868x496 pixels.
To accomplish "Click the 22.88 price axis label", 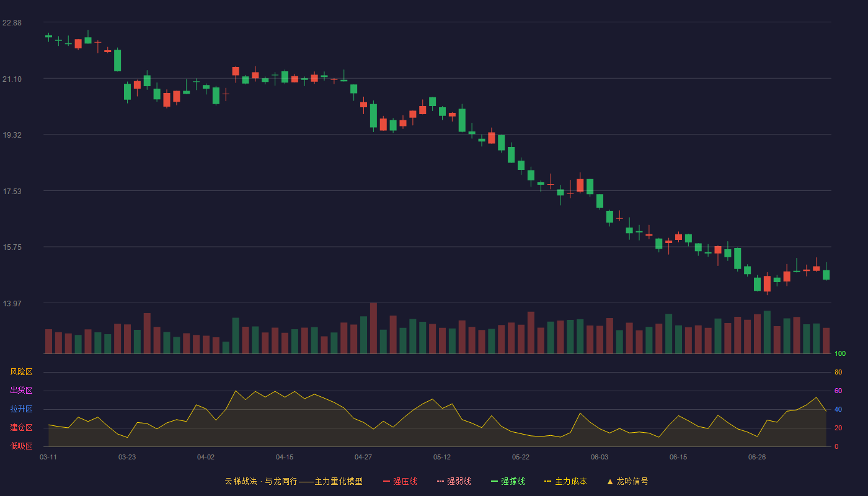I will click(x=12, y=23).
